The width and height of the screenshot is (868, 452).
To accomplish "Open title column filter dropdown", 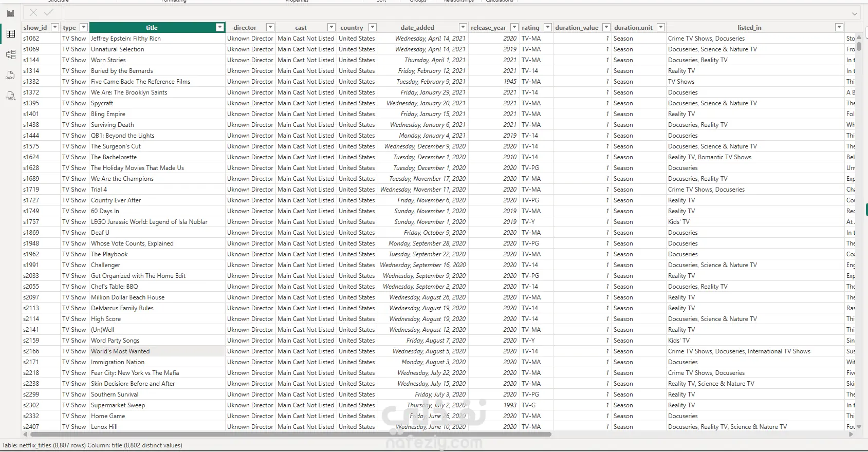I will (220, 27).
